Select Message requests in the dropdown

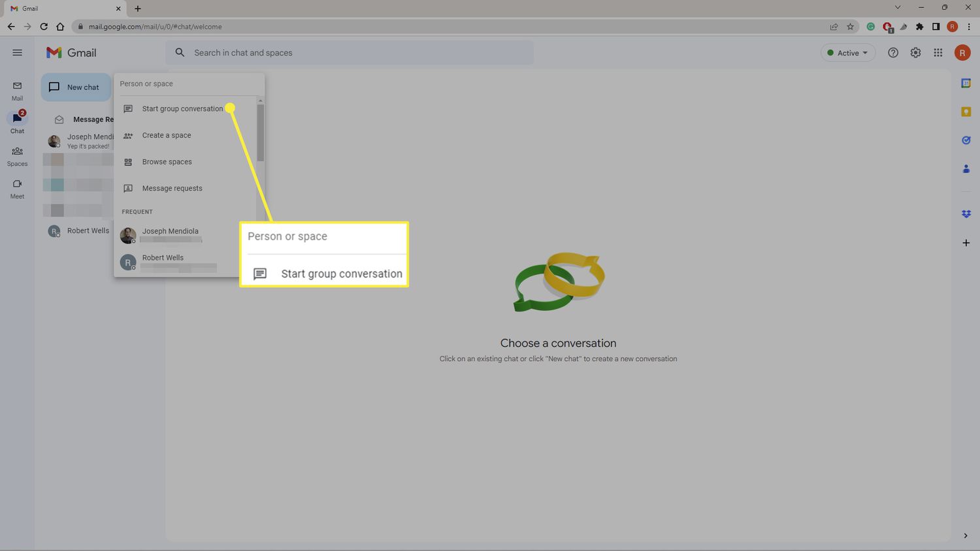pyautogui.click(x=185, y=188)
